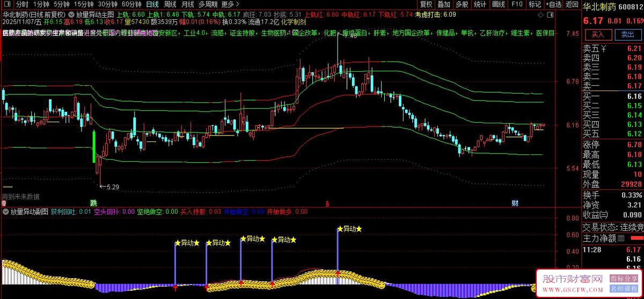Click the 收益(三) value 0.090
Image resolution: width=644 pixels, height=299 pixels.
632,215
